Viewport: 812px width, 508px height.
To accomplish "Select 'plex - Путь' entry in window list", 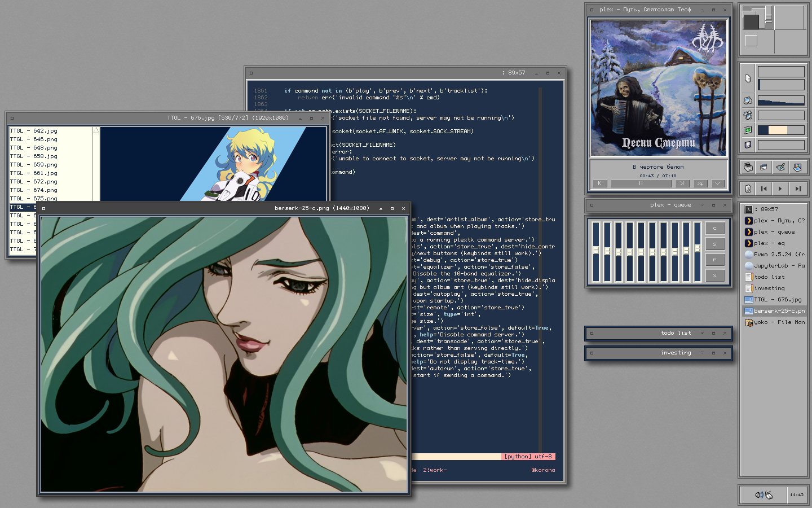I will (x=775, y=220).
